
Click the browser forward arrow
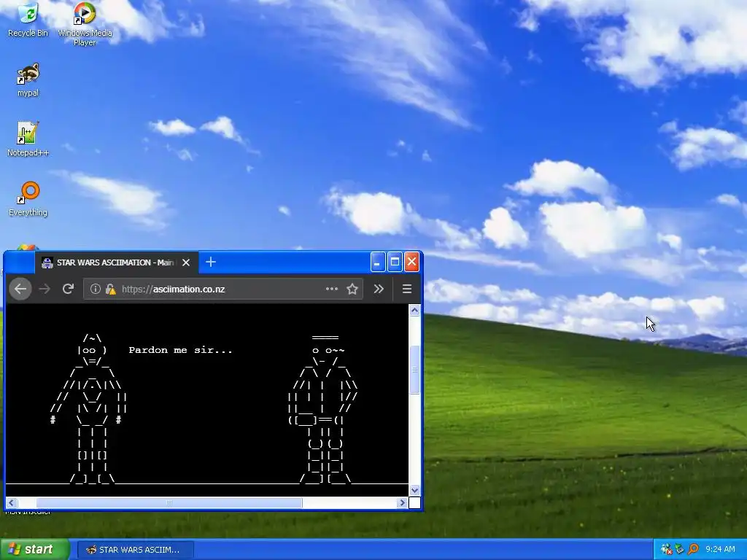44,289
